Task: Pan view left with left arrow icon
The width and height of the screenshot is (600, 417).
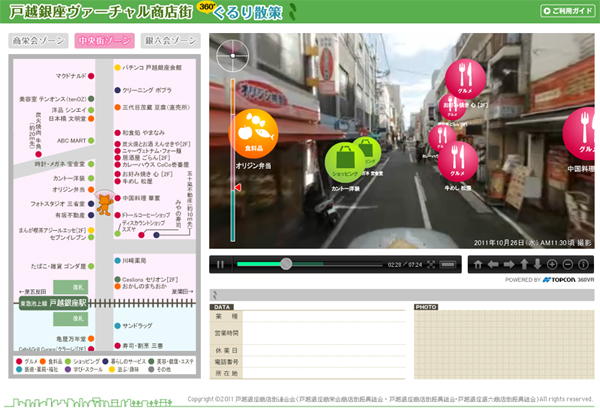Action: (492, 264)
